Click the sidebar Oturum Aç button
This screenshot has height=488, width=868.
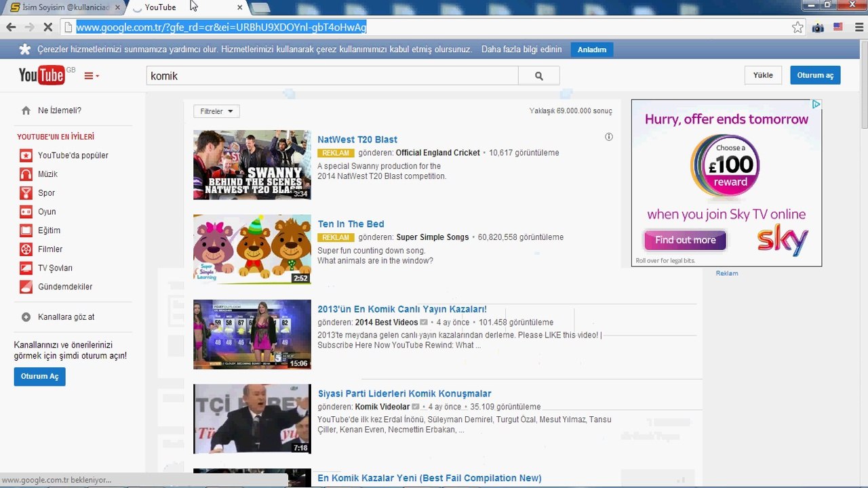pyautogui.click(x=40, y=376)
